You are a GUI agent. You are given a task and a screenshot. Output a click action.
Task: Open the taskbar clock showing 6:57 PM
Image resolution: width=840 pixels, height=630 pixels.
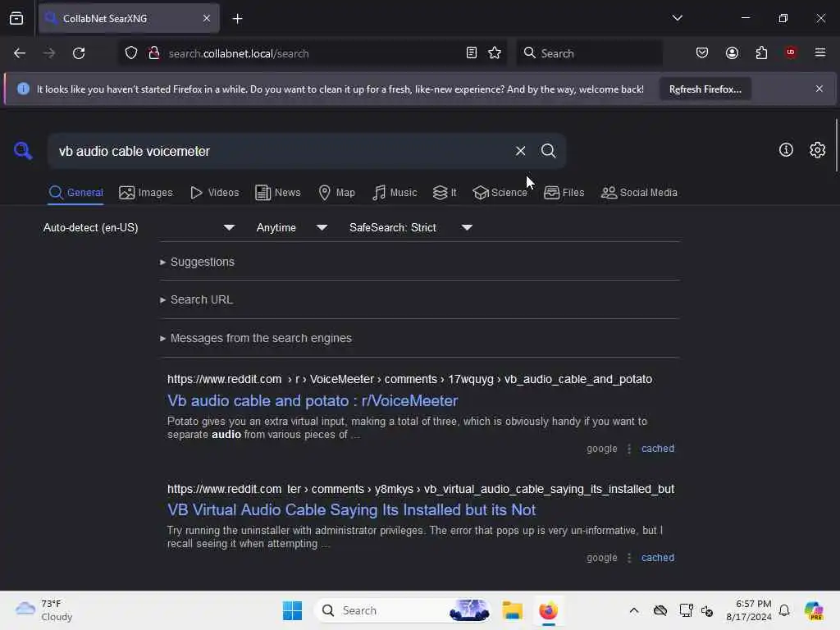[x=748, y=610]
